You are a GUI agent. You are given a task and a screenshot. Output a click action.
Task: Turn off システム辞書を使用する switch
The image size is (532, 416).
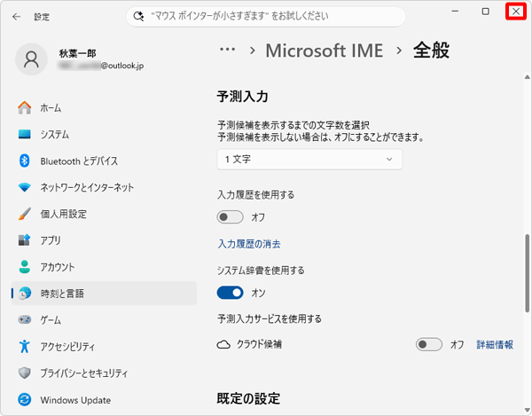tap(230, 293)
